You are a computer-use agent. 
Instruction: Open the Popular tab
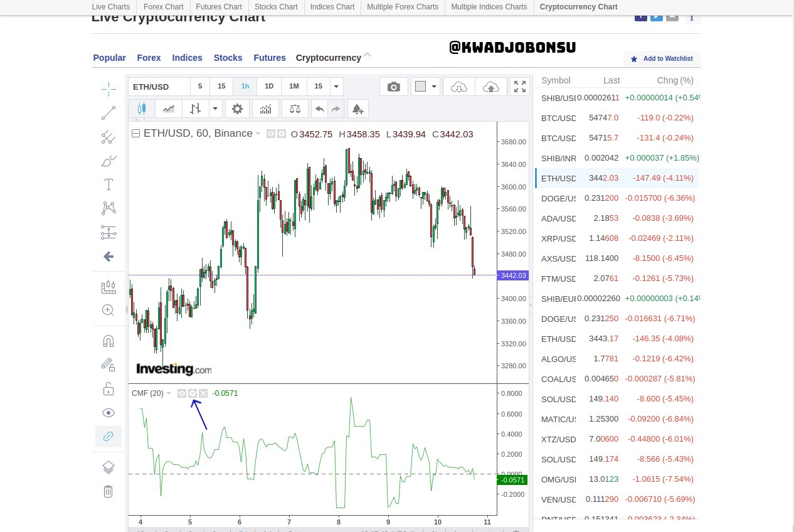[110, 58]
